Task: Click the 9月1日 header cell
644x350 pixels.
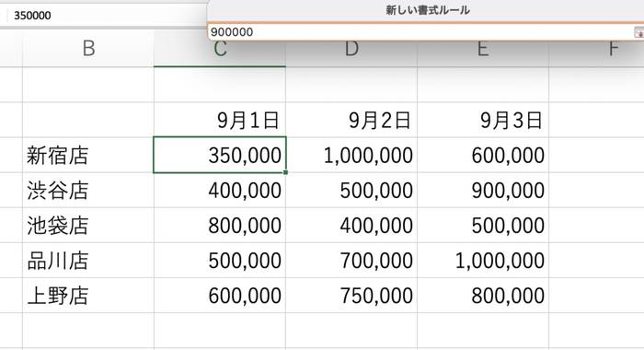Action: coord(220,120)
